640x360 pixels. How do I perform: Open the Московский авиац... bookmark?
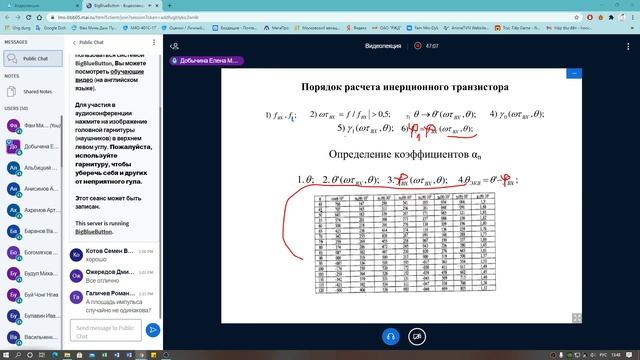pyautogui.click(x=317, y=28)
